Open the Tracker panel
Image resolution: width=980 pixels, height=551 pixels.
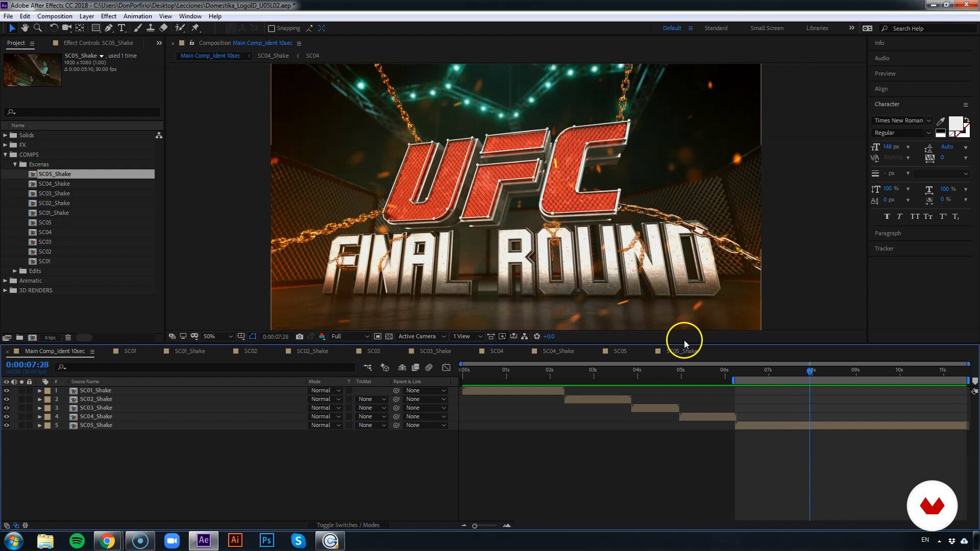[x=884, y=249]
